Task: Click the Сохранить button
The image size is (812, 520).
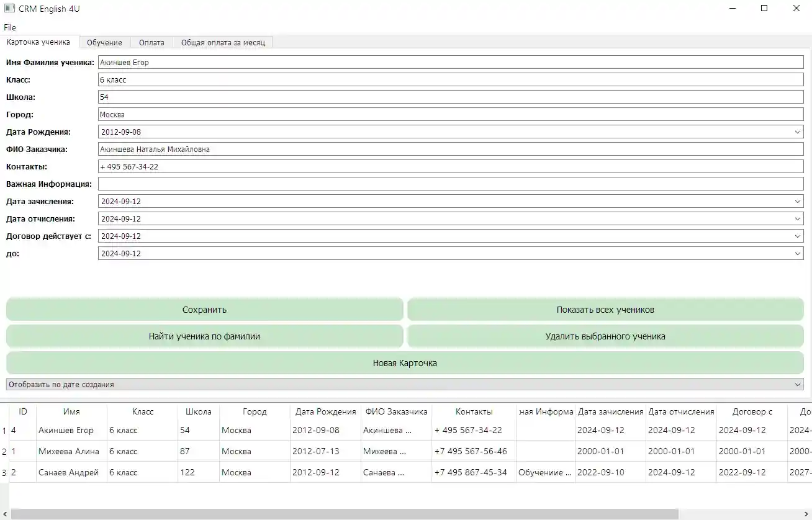Action: click(204, 310)
